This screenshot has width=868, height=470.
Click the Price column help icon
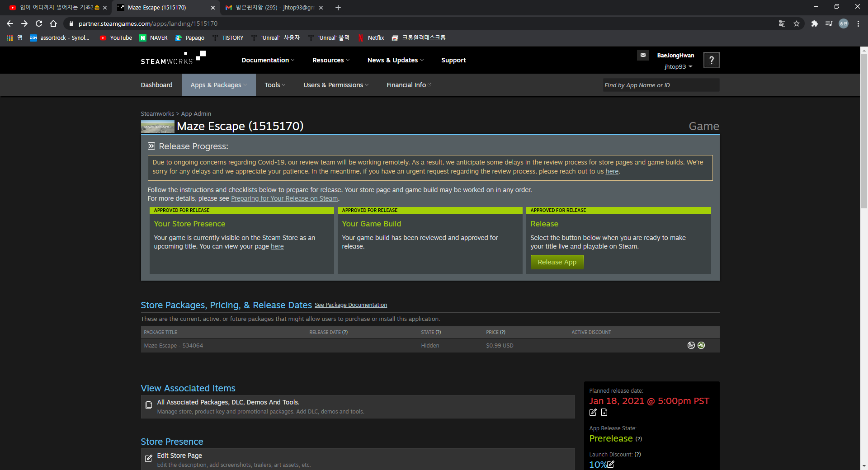pyautogui.click(x=503, y=332)
